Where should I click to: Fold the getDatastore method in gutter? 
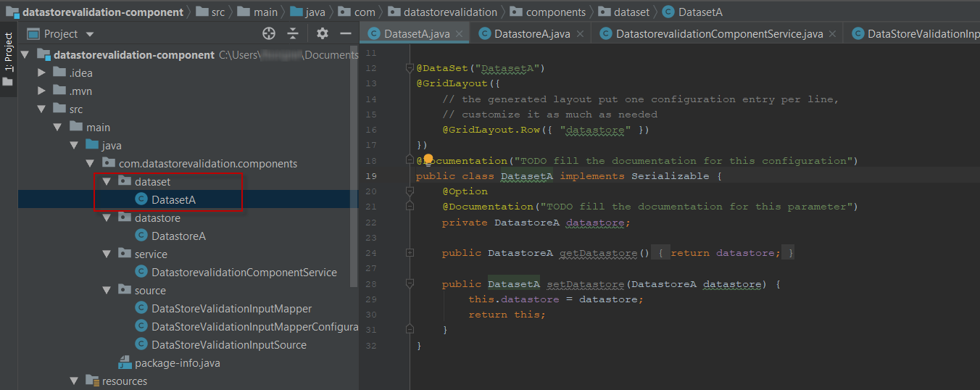coord(410,253)
